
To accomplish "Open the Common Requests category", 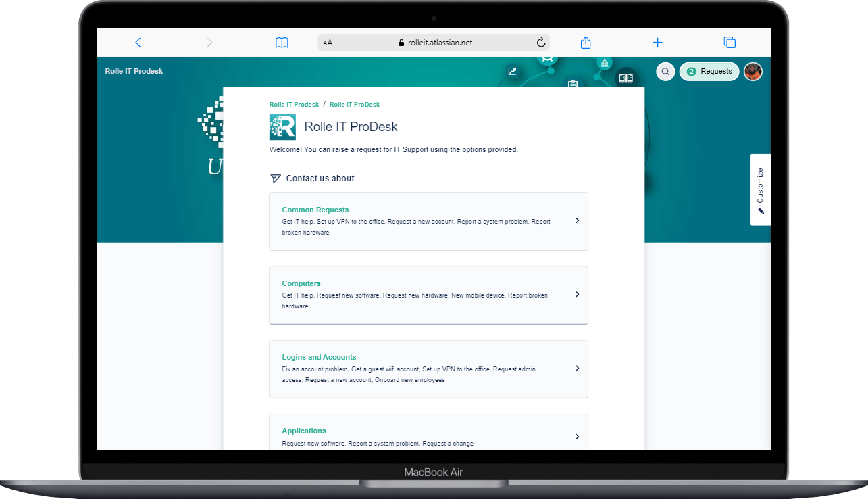I will pyautogui.click(x=428, y=221).
